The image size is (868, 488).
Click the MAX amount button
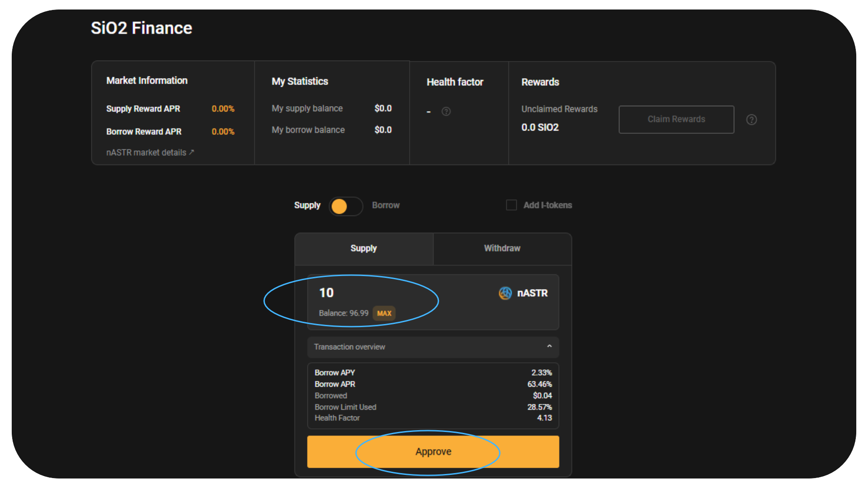[384, 313]
